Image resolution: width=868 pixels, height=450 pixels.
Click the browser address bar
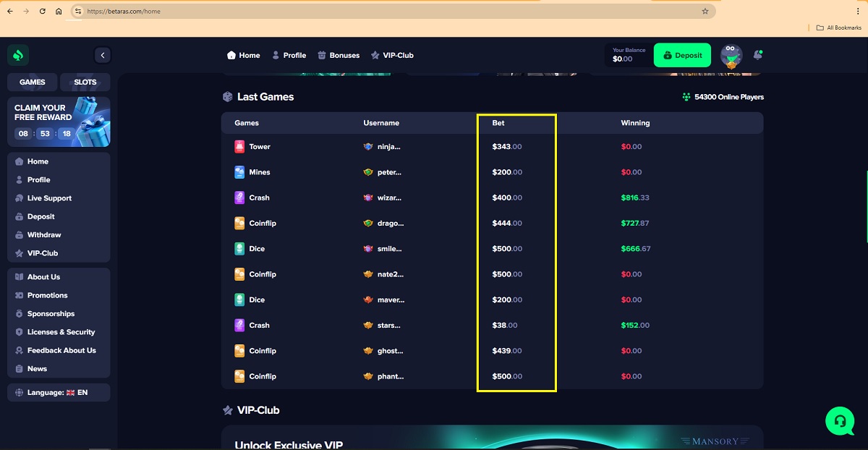[391, 12]
